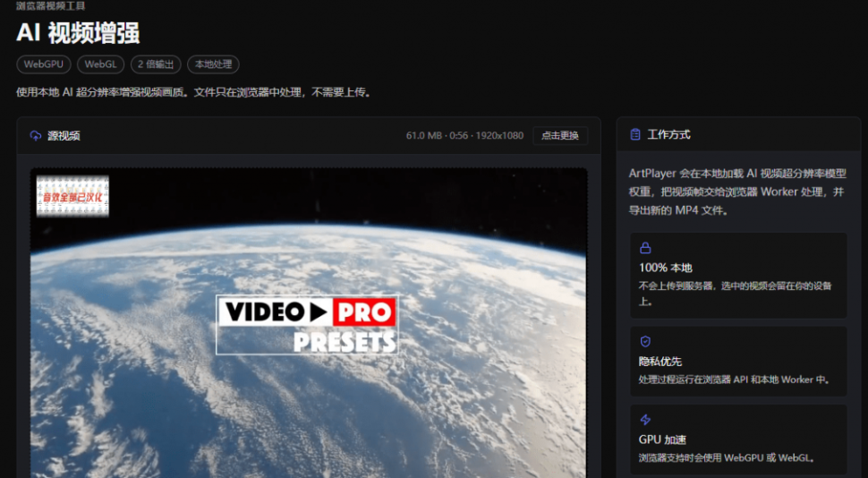Click the VIDEO PRO PRESETS logo in video

307,325
